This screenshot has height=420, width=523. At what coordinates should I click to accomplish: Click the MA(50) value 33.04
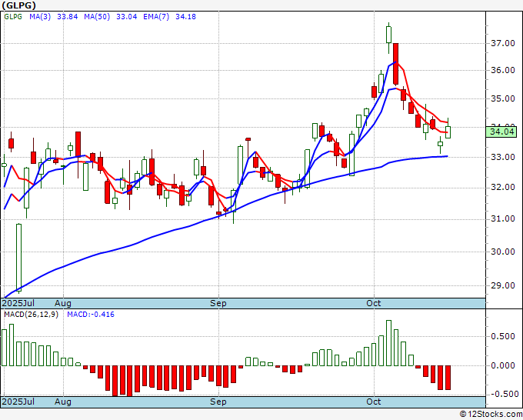coord(126,17)
